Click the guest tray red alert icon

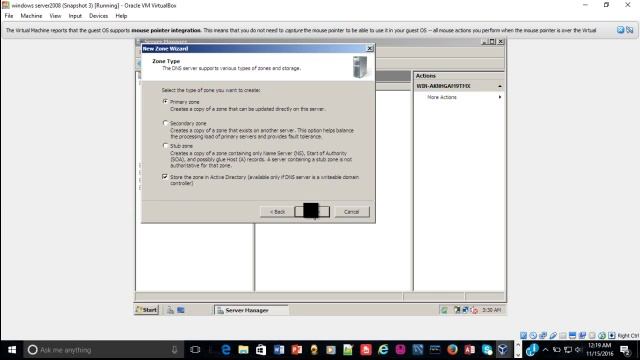click(x=474, y=310)
